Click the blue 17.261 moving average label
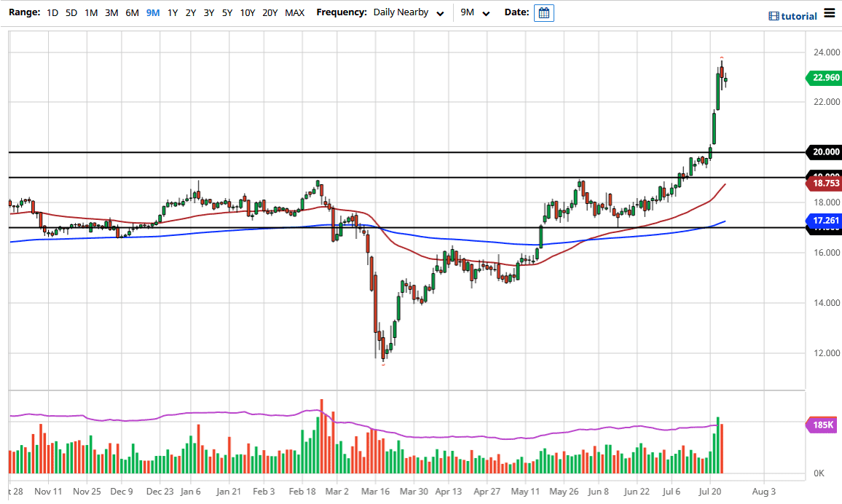The height and width of the screenshot is (504, 842). [823, 220]
